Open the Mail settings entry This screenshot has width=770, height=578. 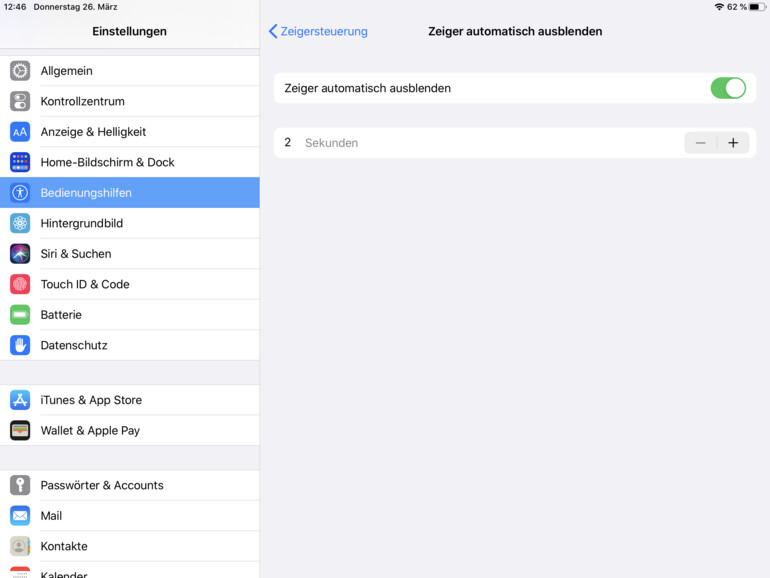[130, 516]
